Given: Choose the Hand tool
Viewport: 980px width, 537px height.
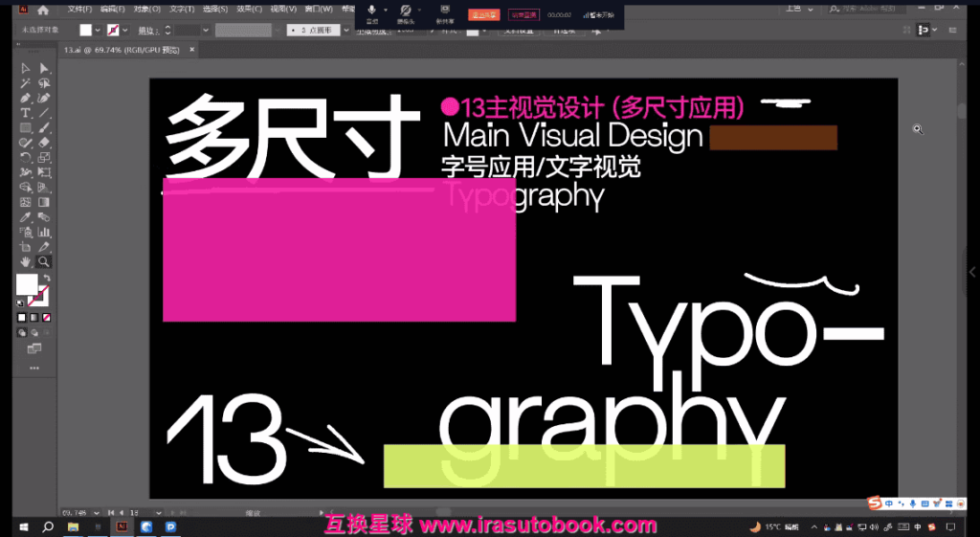Looking at the screenshot, I should (x=26, y=261).
